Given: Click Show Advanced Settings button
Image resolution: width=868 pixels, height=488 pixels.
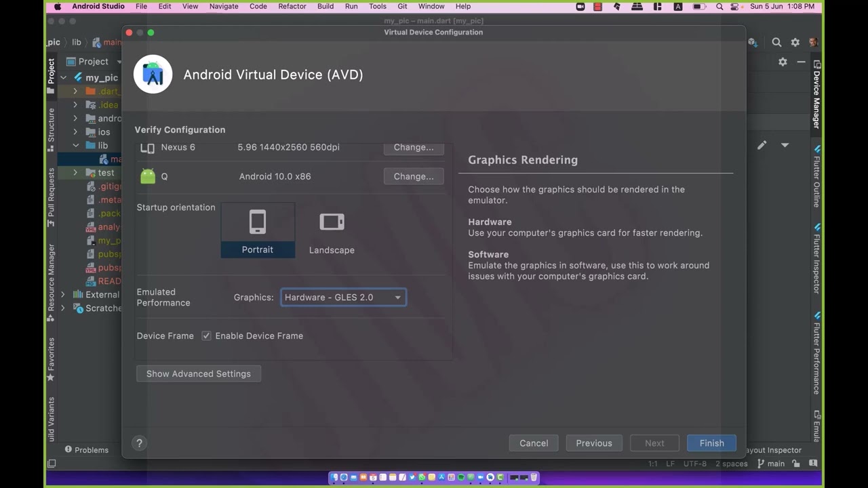Looking at the screenshot, I should [199, 373].
